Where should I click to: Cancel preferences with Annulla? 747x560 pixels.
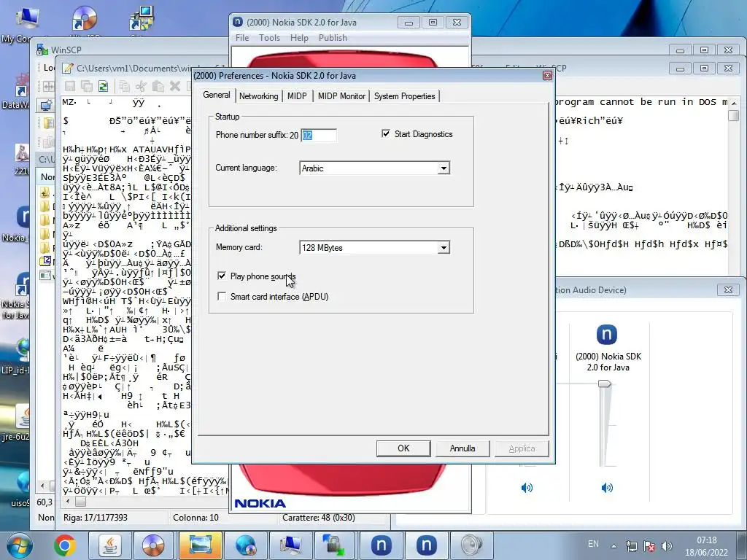pyautogui.click(x=462, y=448)
